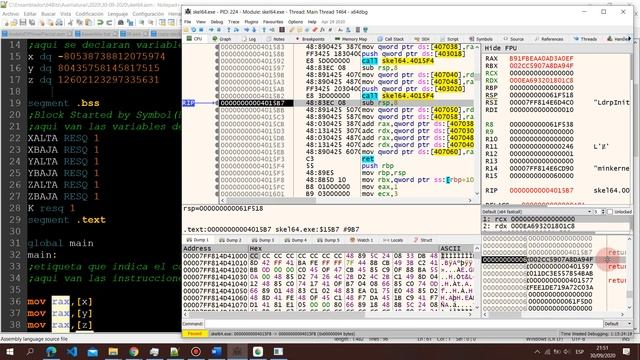640x360 pixels.
Task: Click the Word icon in the taskbar
Action: pyautogui.click(x=216, y=351)
